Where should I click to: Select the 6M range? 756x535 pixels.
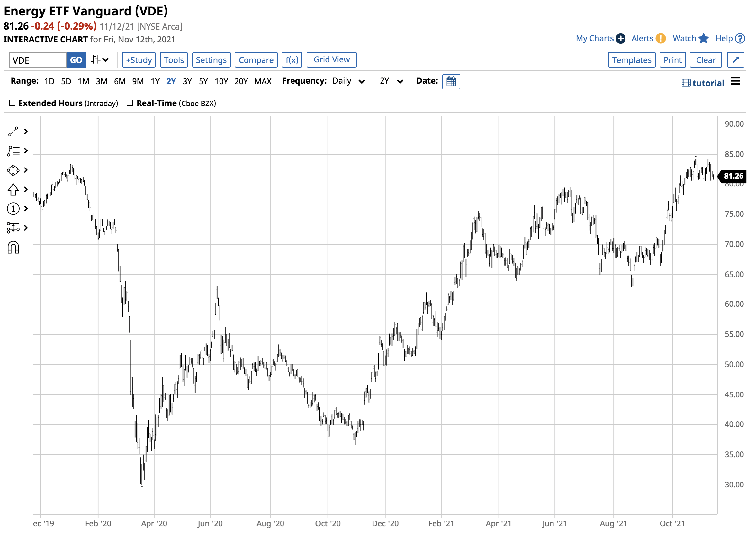click(x=120, y=81)
